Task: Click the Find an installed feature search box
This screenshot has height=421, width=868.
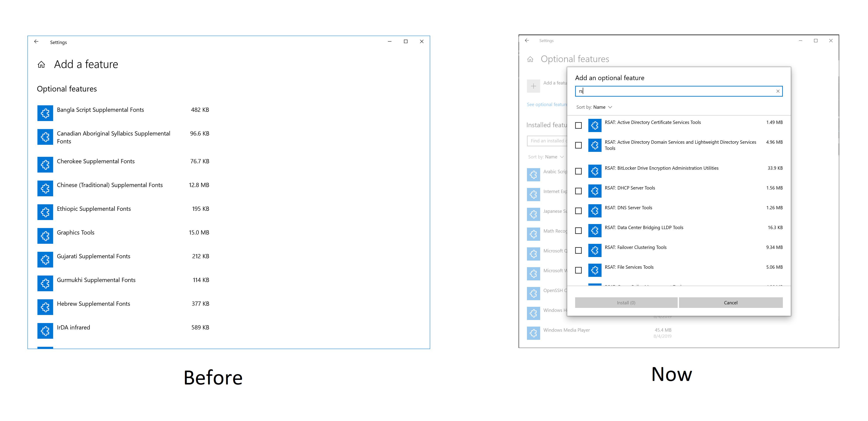Action: pos(547,141)
